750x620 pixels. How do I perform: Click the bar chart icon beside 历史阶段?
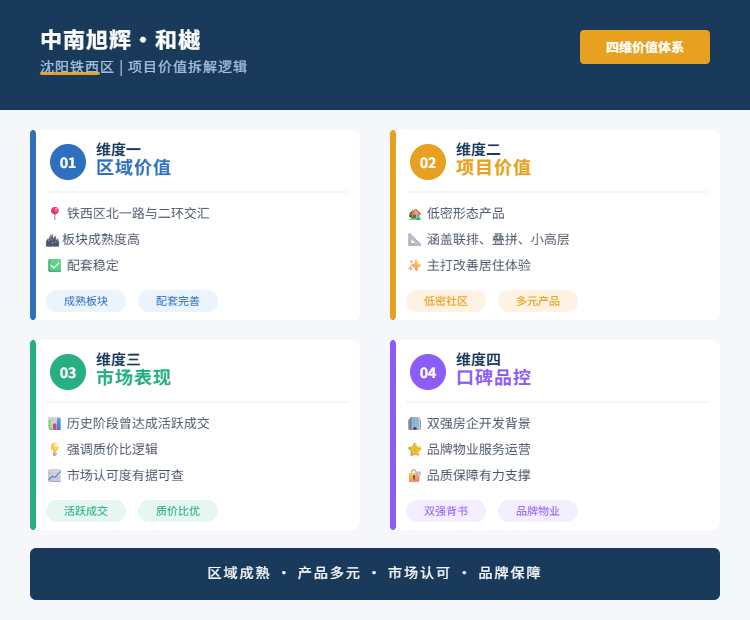coord(55,423)
